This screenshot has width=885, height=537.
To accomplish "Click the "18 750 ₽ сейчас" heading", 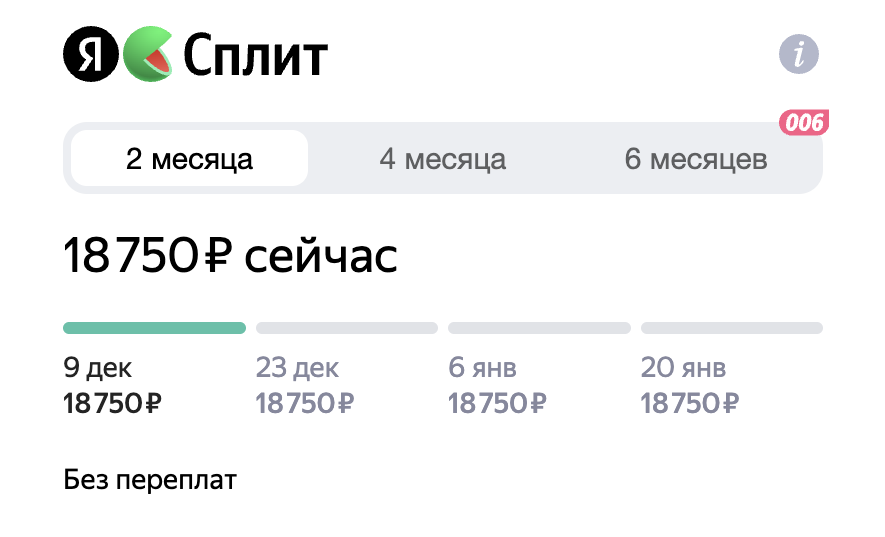I will 230,257.
